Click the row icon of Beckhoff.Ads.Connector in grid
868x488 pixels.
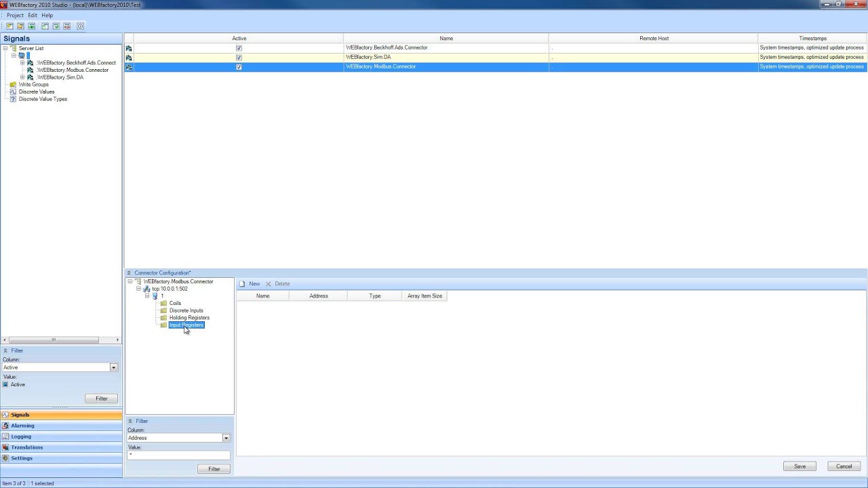pyautogui.click(x=129, y=48)
